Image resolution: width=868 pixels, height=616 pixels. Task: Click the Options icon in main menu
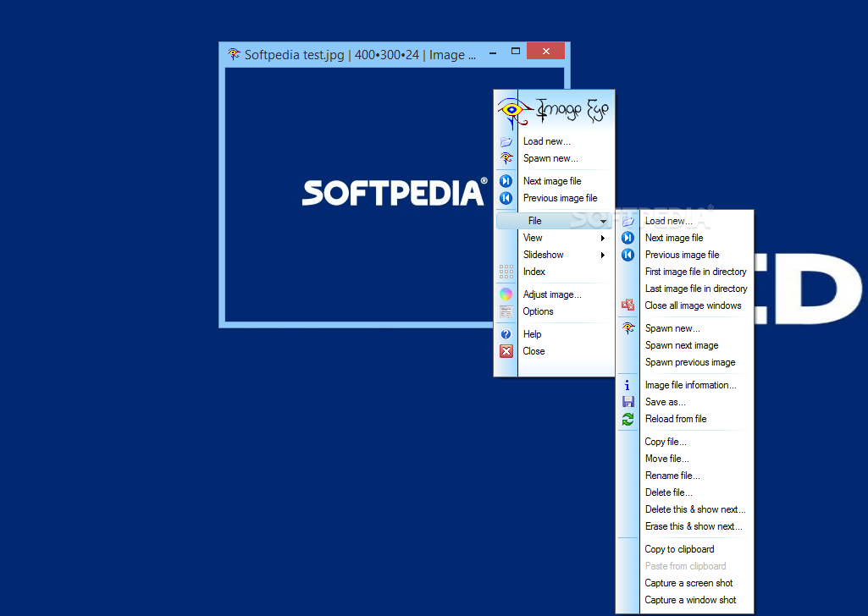[506, 311]
